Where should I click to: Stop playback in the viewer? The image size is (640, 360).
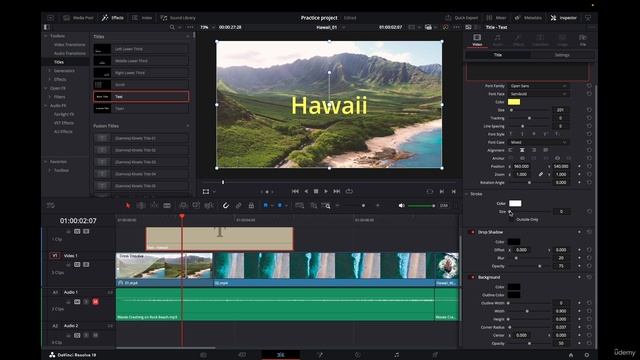316,191
